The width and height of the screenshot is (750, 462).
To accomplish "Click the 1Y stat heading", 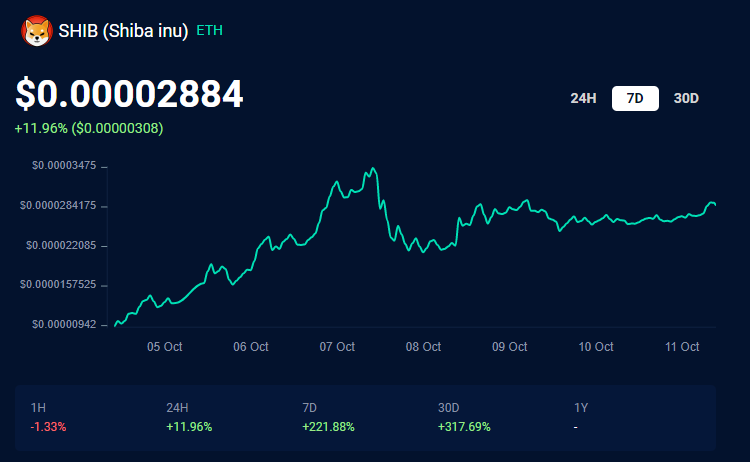I will pyautogui.click(x=581, y=408).
